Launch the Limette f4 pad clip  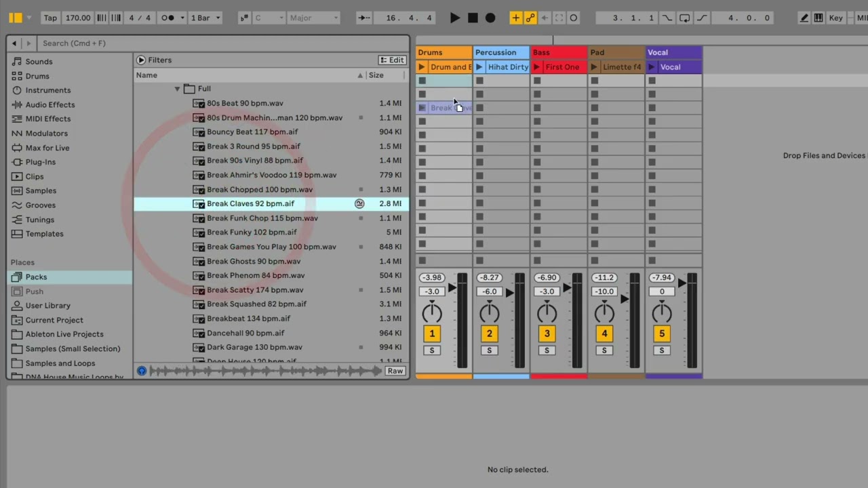coord(595,67)
